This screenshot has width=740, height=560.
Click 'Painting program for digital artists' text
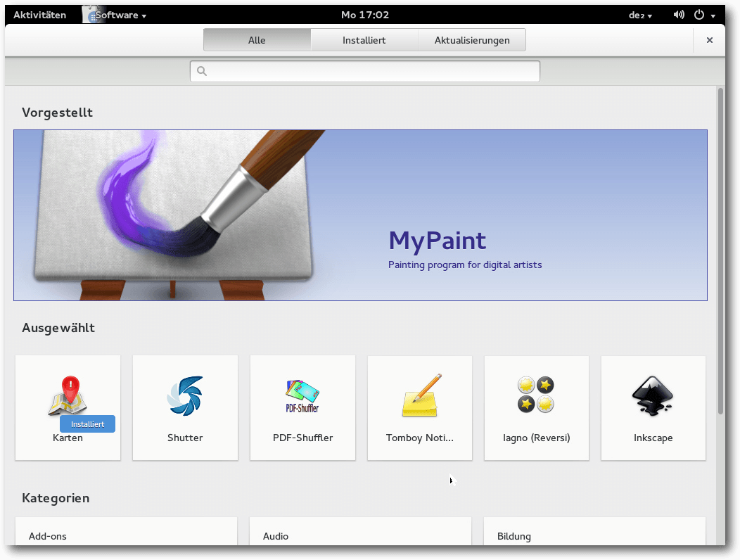click(x=465, y=265)
